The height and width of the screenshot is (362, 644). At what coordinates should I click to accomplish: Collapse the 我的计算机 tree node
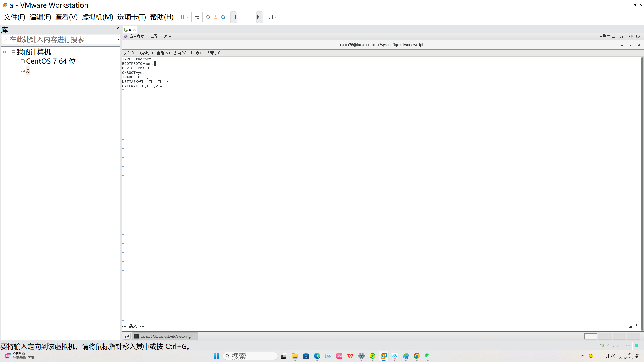coord(5,52)
